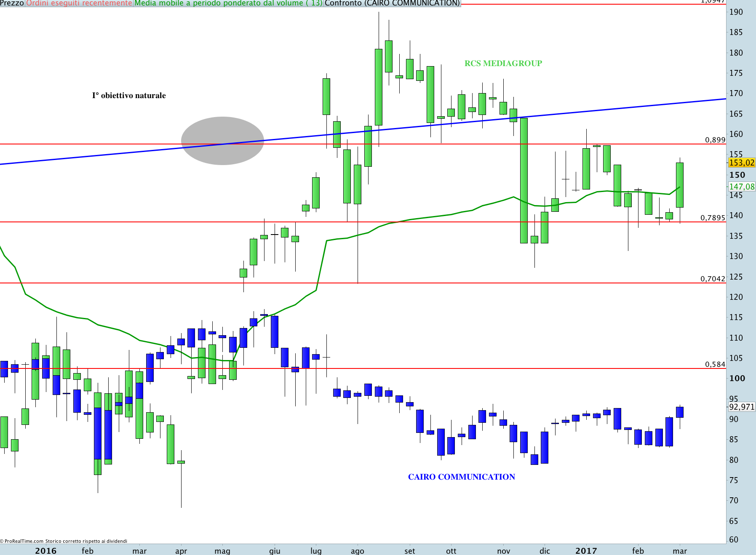Select the 'Ordini eseguiti recentemente' header label
This screenshot has width=756, height=555.
tap(79, 3)
